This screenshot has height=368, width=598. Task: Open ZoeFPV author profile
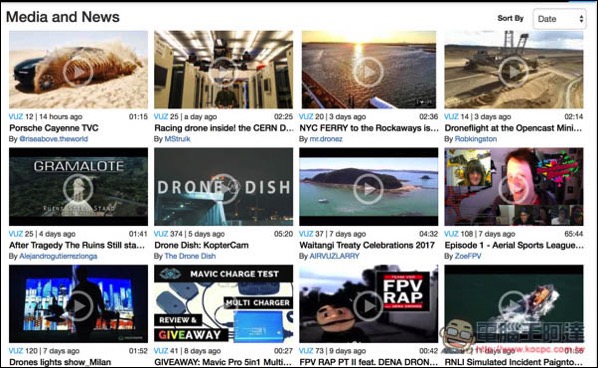(x=468, y=256)
